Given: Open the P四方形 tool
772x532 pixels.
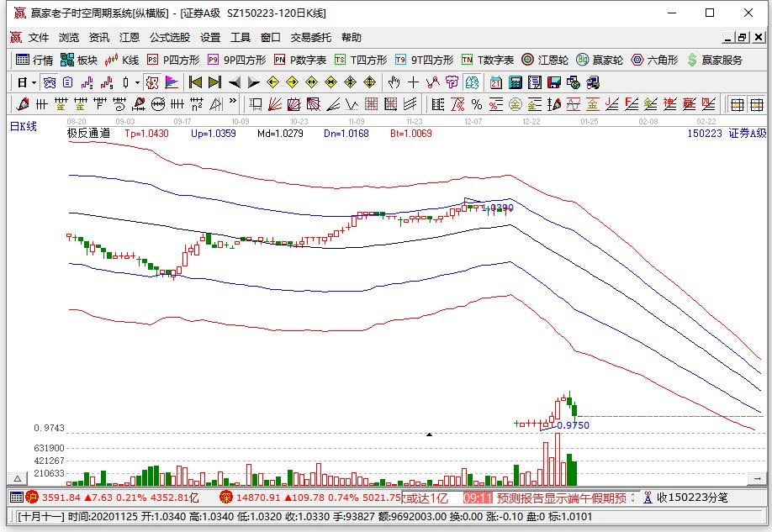Looking at the screenshot, I should point(173,60).
